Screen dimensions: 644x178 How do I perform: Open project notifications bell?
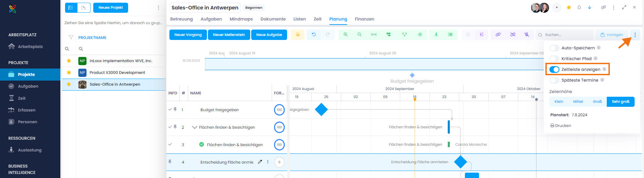coord(579,7)
